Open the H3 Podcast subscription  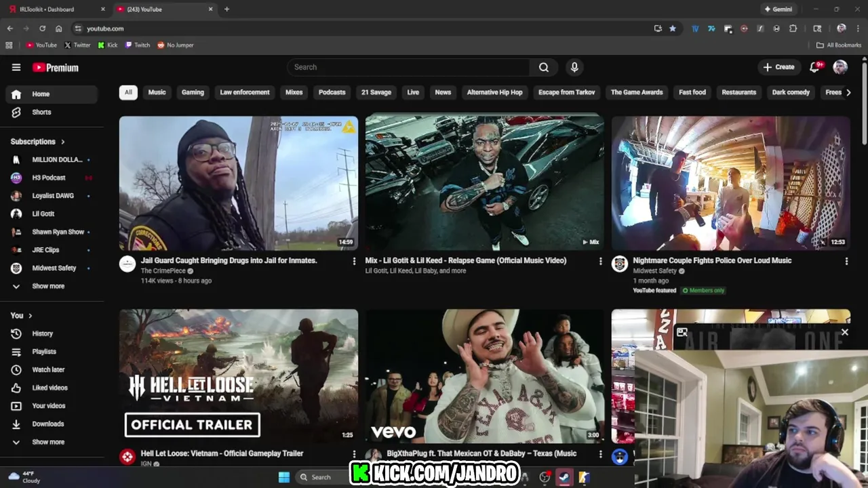(52, 178)
